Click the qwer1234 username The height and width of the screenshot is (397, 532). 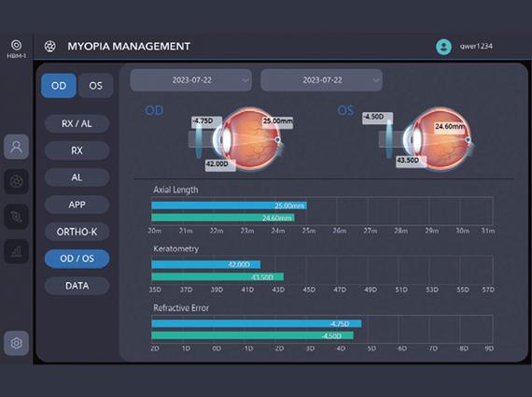click(x=476, y=46)
